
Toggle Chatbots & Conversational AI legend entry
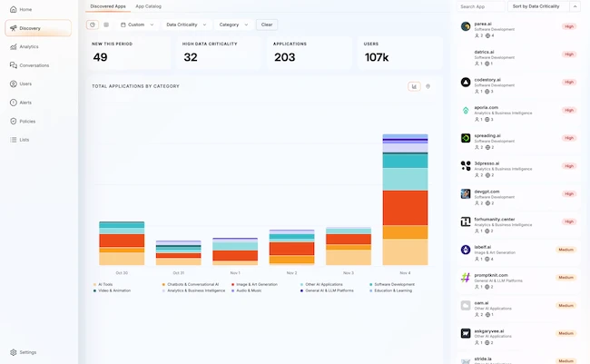point(191,285)
